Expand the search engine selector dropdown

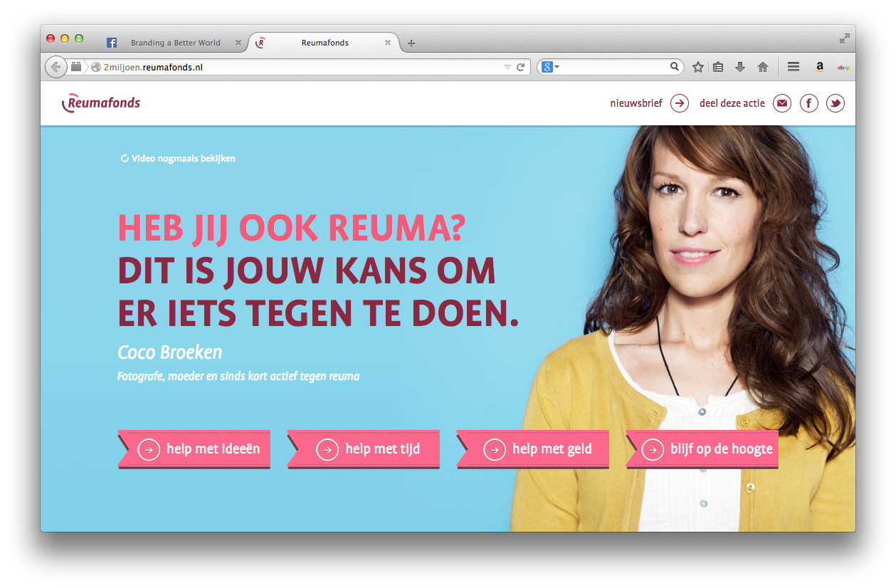(x=551, y=67)
